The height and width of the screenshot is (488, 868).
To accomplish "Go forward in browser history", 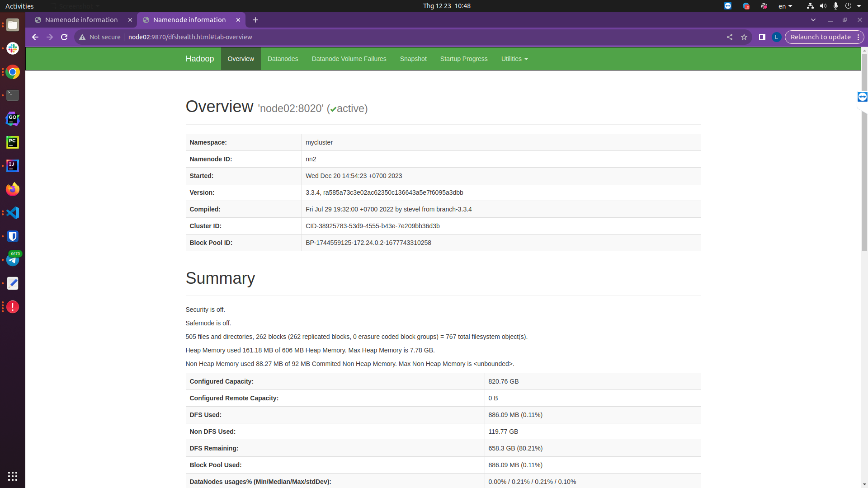I will tap(50, 37).
